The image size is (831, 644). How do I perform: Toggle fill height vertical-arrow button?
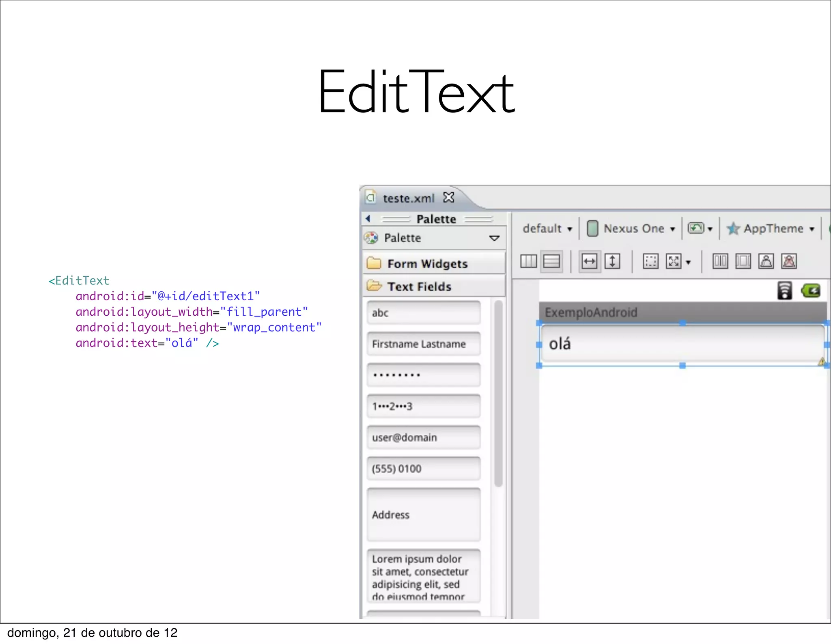click(612, 261)
